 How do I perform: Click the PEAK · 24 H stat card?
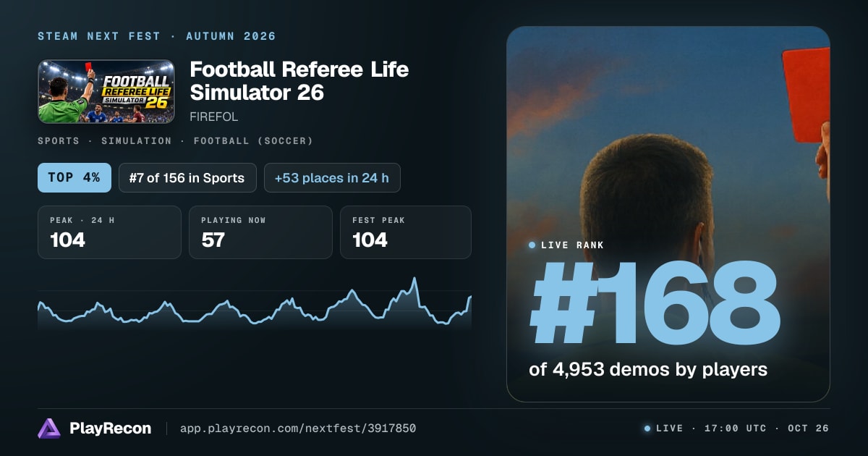coord(109,232)
